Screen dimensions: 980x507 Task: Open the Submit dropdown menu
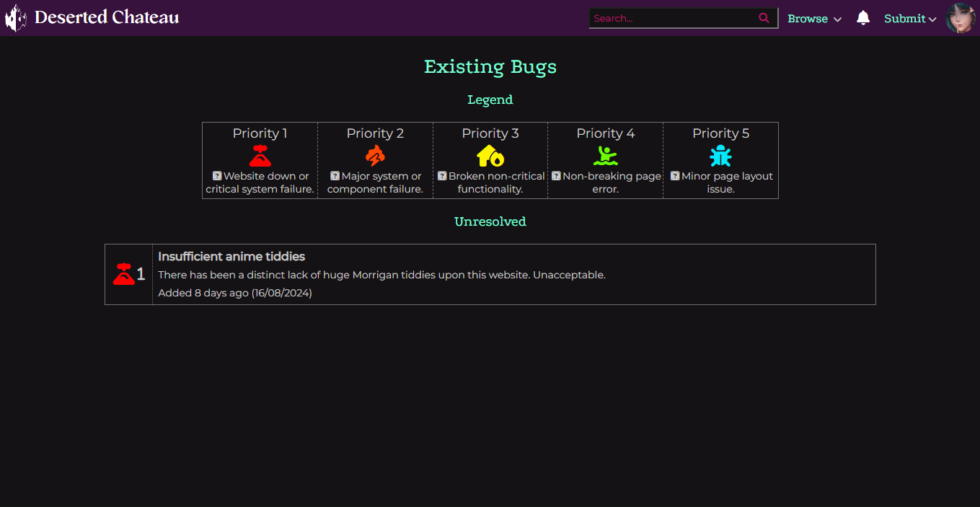(x=910, y=19)
